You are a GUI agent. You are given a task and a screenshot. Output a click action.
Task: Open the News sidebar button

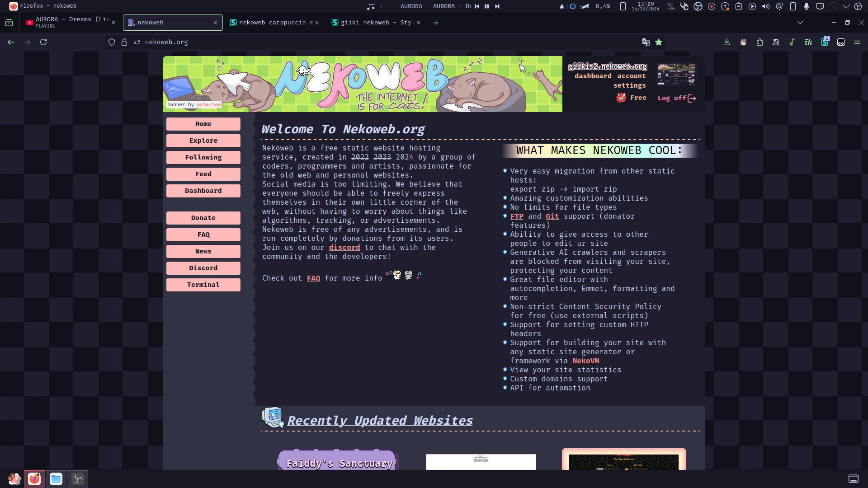[203, 251]
